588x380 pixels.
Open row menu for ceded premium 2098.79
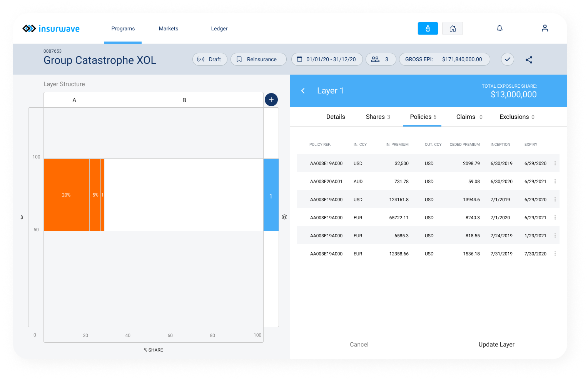tap(555, 163)
